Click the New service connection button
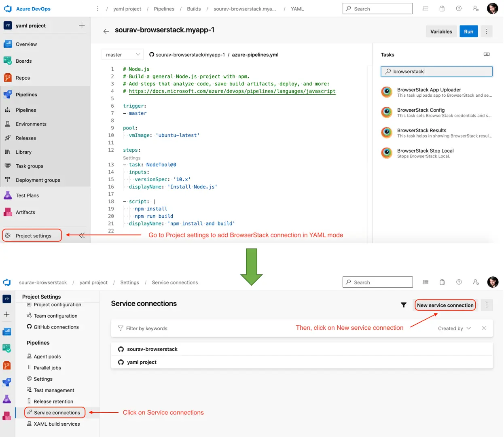Image resolution: width=504 pixels, height=437 pixels. point(445,305)
